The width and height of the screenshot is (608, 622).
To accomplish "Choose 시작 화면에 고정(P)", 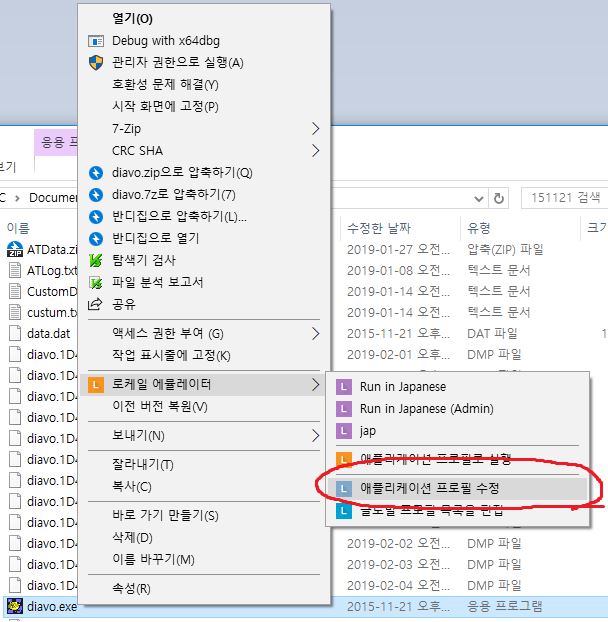I will 205,106.
